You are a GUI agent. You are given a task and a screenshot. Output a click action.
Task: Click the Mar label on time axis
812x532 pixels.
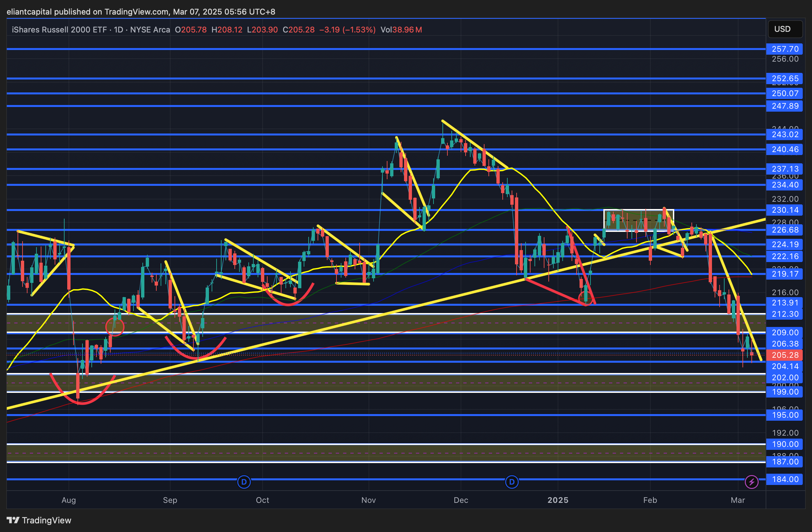point(737,500)
